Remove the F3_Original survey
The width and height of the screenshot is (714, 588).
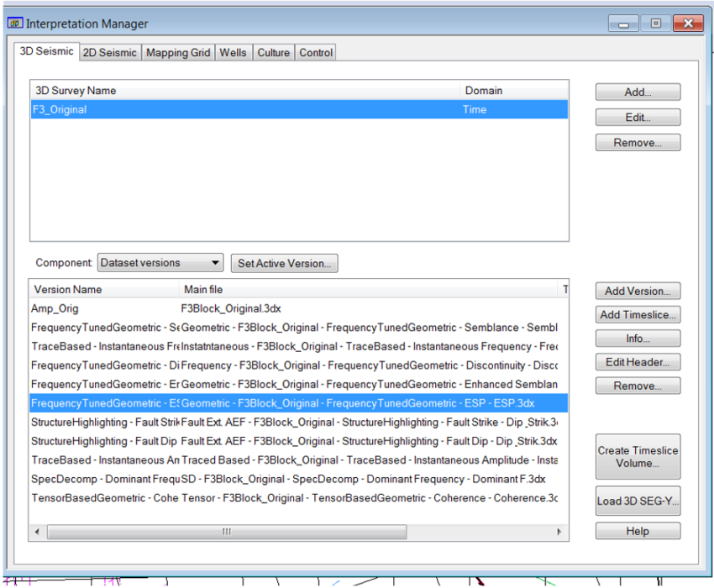point(637,142)
